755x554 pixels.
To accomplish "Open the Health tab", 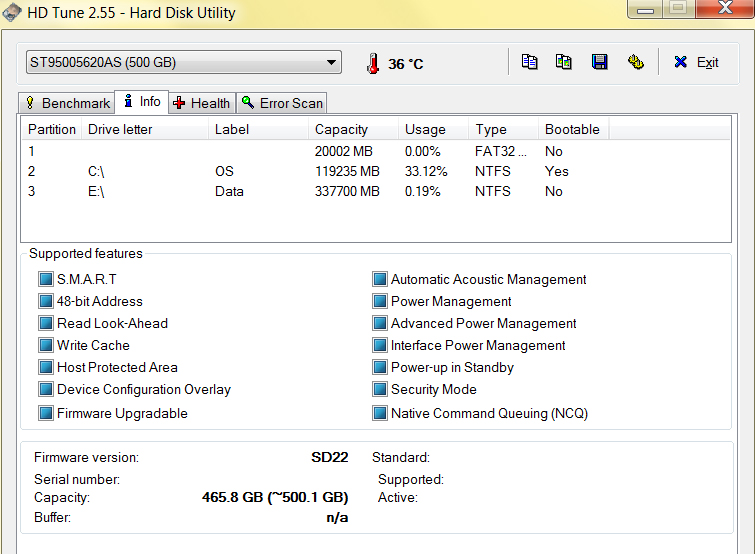I will coord(202,103).
